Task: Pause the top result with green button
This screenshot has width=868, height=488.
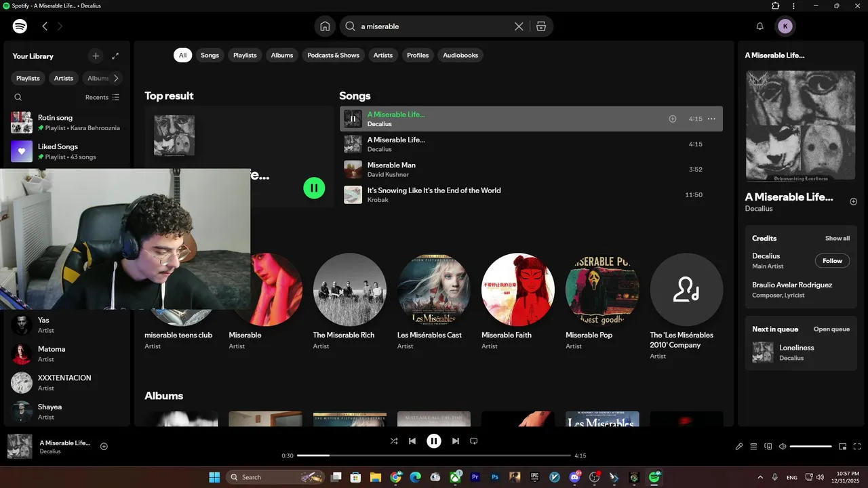Action: [314, 188]
